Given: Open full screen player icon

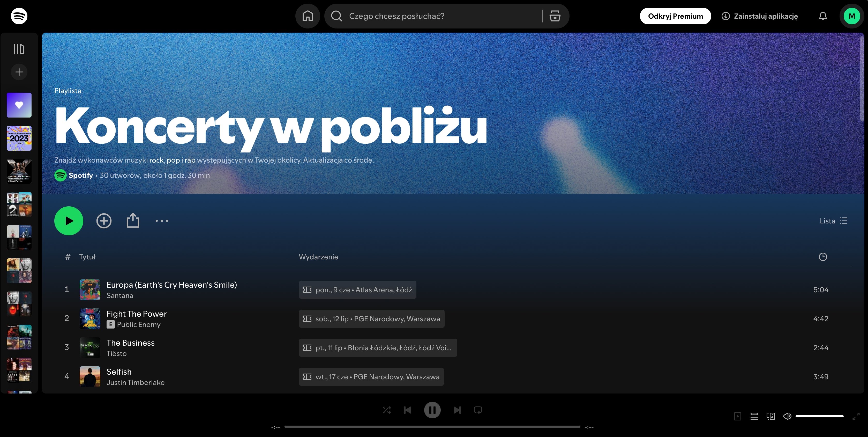Looking at the screenshot, I should click(x=856, y=417).
